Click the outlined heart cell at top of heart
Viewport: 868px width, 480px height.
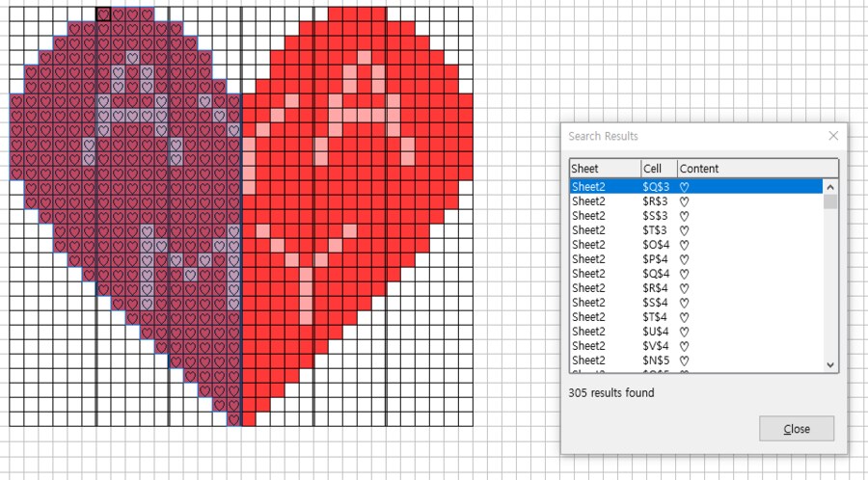tap(103, 14)
